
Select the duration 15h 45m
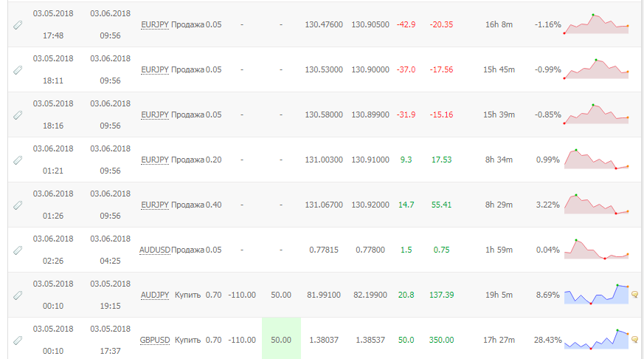click(x=499, y=70)
